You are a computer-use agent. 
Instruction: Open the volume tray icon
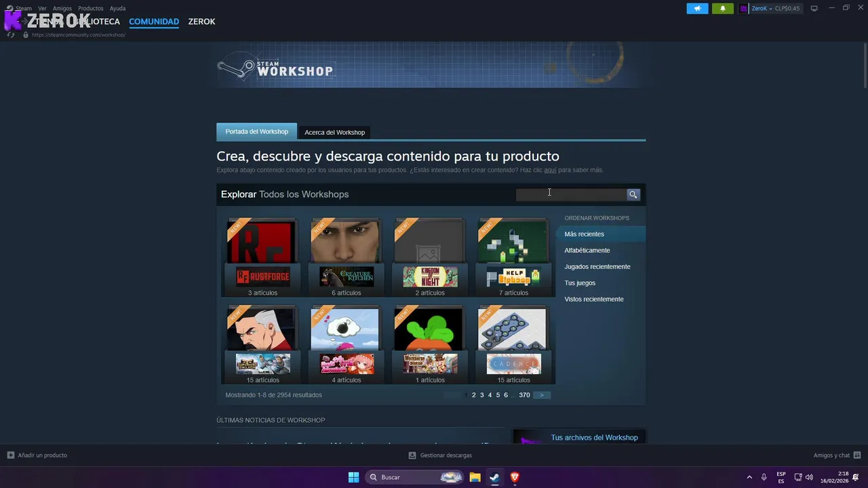(809, 477)
